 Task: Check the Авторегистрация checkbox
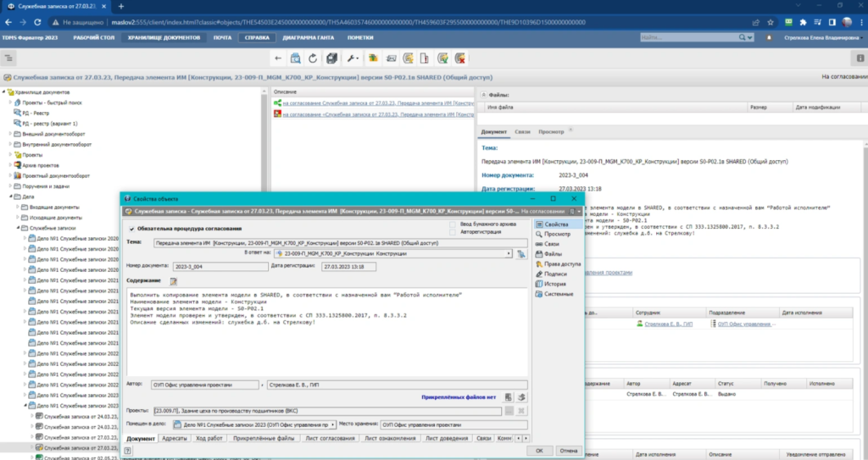(x=453, y=231)
